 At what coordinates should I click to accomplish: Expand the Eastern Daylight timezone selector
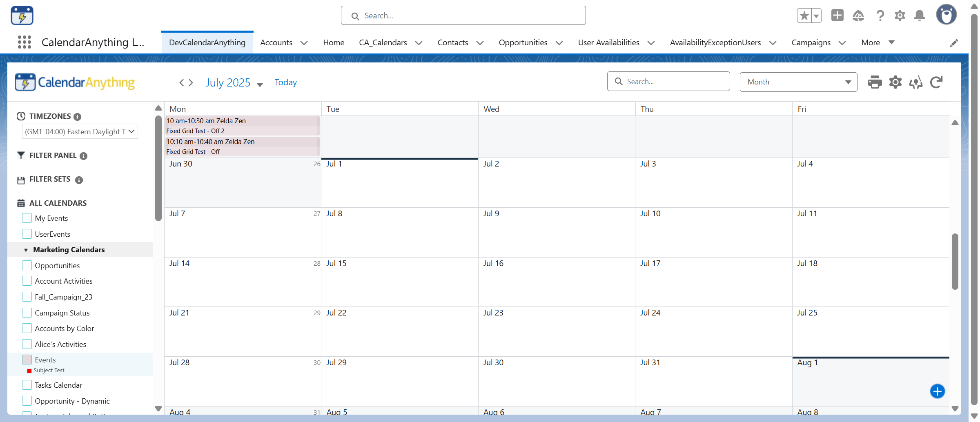[80, 131]
